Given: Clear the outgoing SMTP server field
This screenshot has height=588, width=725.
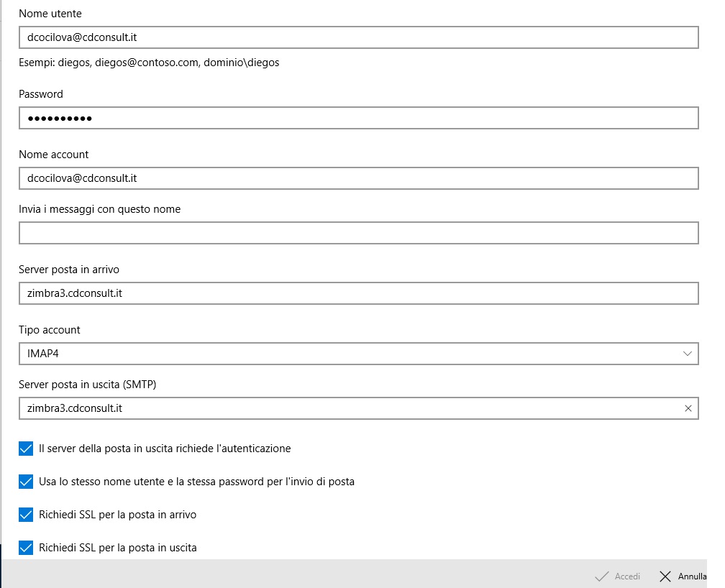Looking at the screenshot, I should pos(688,408).
